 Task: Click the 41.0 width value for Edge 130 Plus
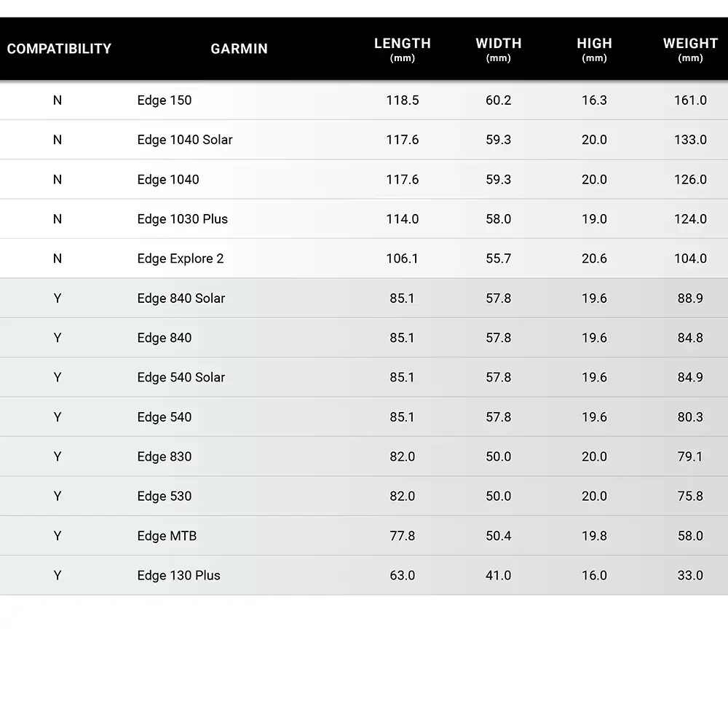click(x=498, y=575)
